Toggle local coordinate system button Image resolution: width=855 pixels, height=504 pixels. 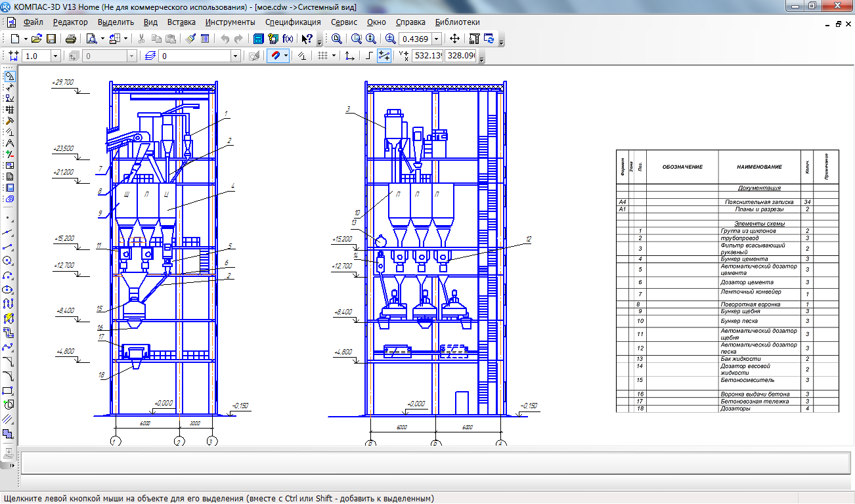350,56
